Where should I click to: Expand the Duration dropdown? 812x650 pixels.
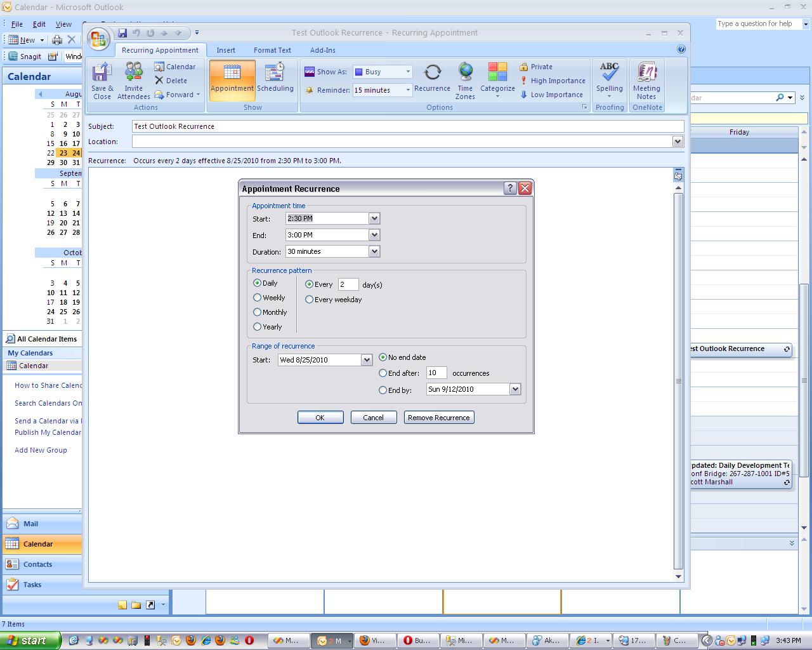pyautogui.click(x=374, y=251)
